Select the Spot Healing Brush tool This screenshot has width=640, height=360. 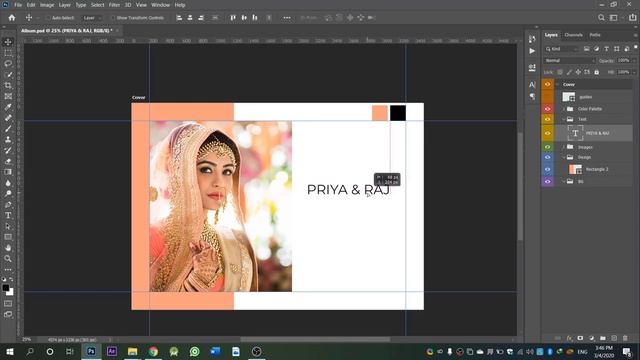tap(8, 118)
